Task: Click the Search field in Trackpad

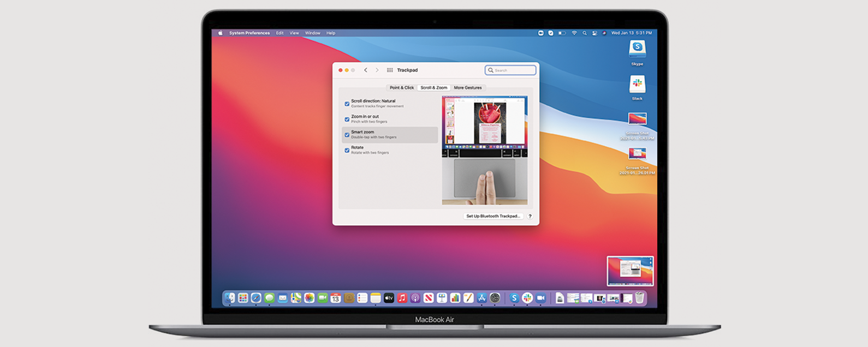Action: pyautogui.click(x=510, y=70)
